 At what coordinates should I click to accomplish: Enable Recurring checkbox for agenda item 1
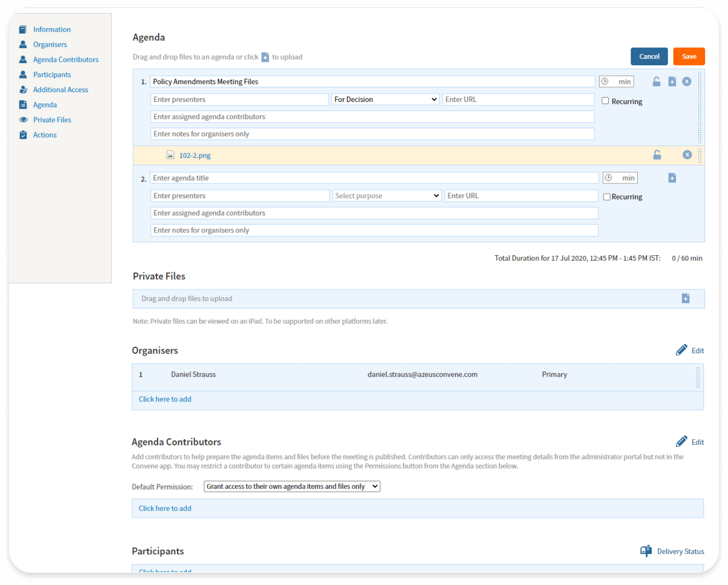tap(605, 101)
